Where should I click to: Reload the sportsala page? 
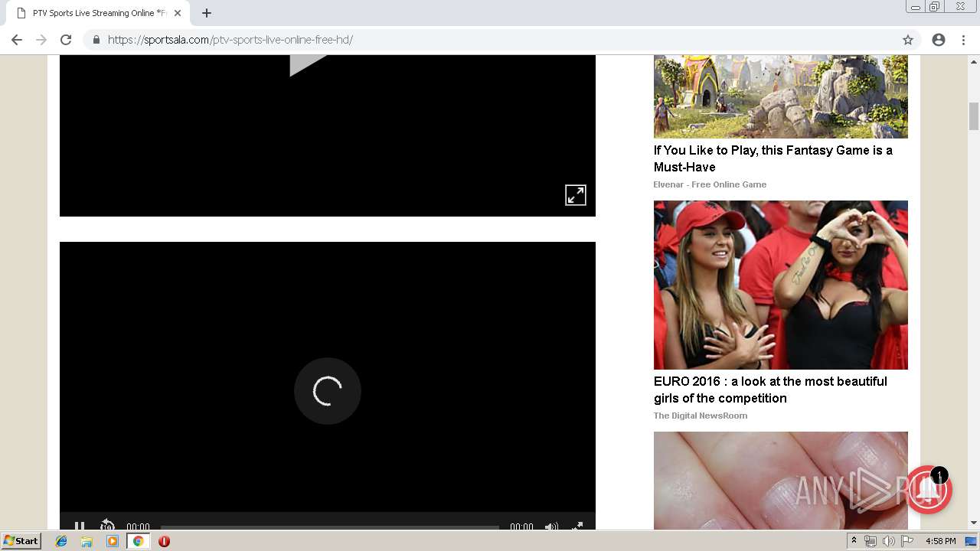66,40
